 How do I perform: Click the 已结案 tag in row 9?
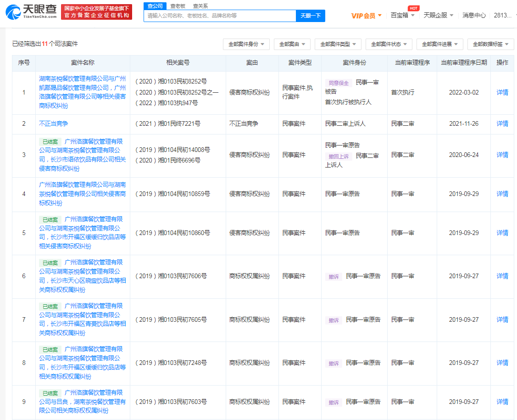pyautogui.click(x=50, y=393)
